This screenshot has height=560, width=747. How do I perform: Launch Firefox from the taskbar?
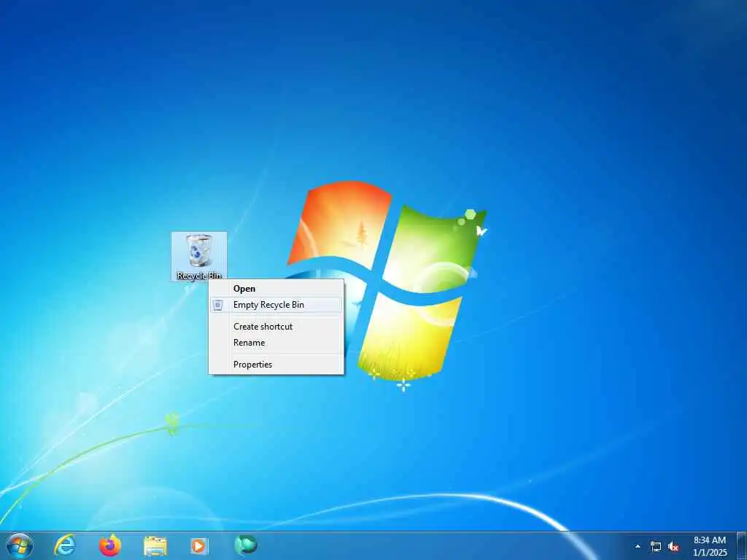(110, 545)
